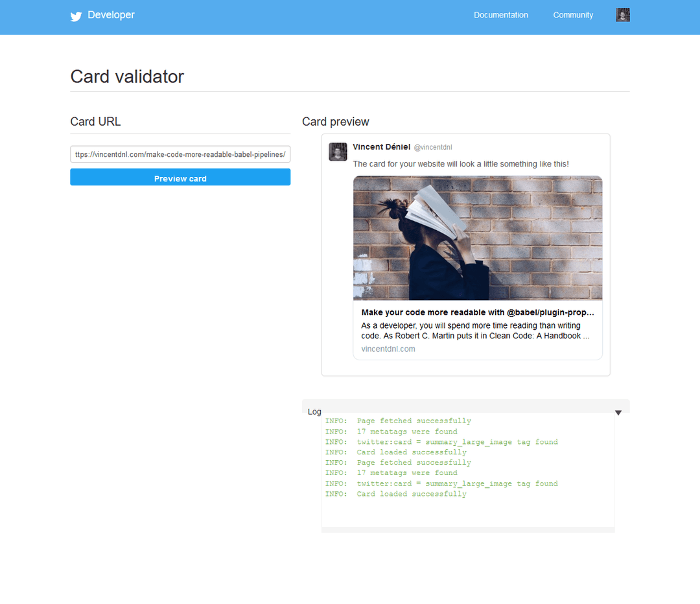Open the card title 'Make your code more readable'

click(478, 312)
